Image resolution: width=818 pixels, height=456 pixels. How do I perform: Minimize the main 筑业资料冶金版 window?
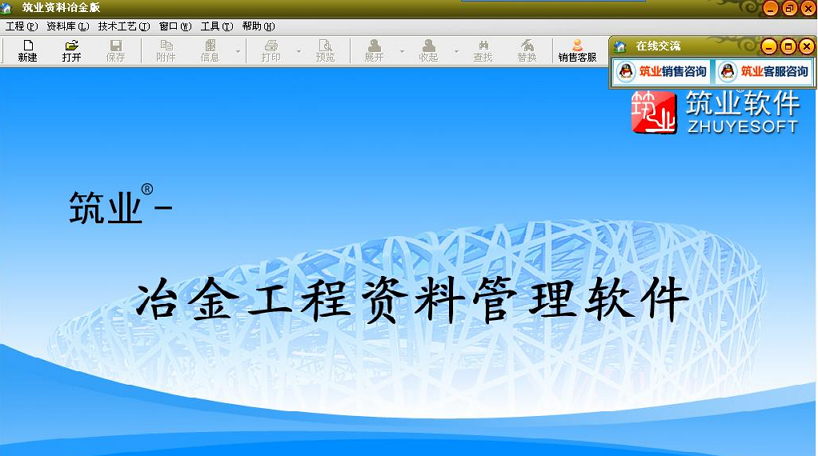[771, 8]
